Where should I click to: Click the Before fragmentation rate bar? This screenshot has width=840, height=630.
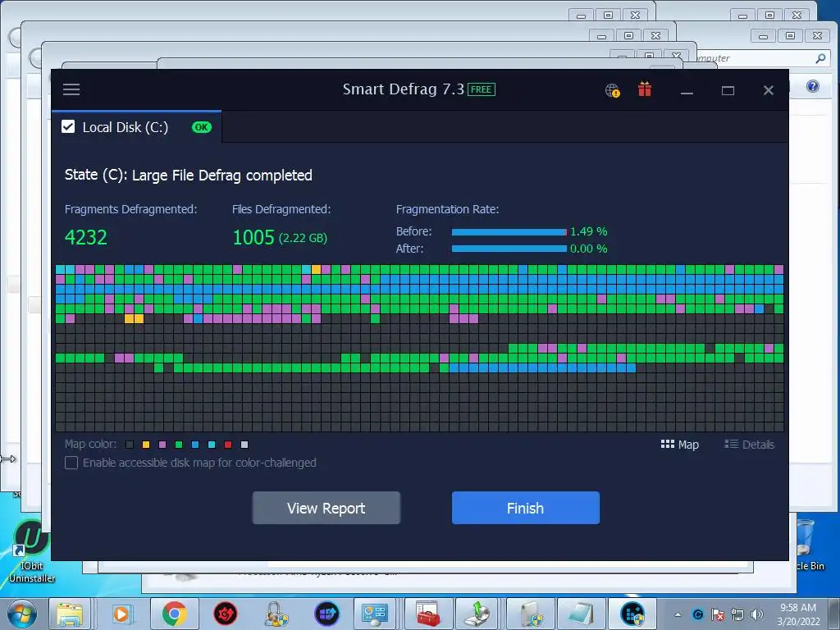click(x=509, y=232)
